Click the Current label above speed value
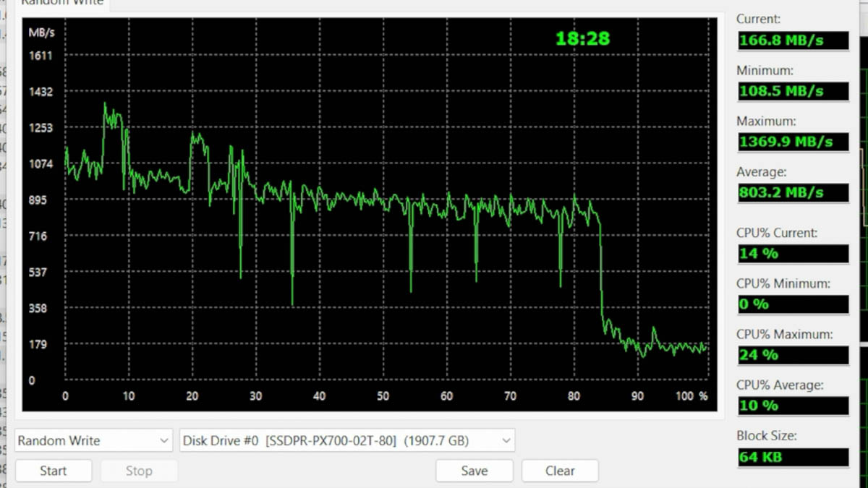The height and width of the screenshot is (488, 868). pos(758,20)
